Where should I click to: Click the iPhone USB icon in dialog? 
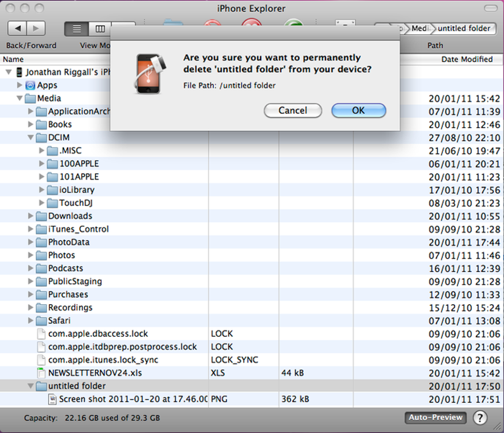pyautogui.click(x=150, y=74)
